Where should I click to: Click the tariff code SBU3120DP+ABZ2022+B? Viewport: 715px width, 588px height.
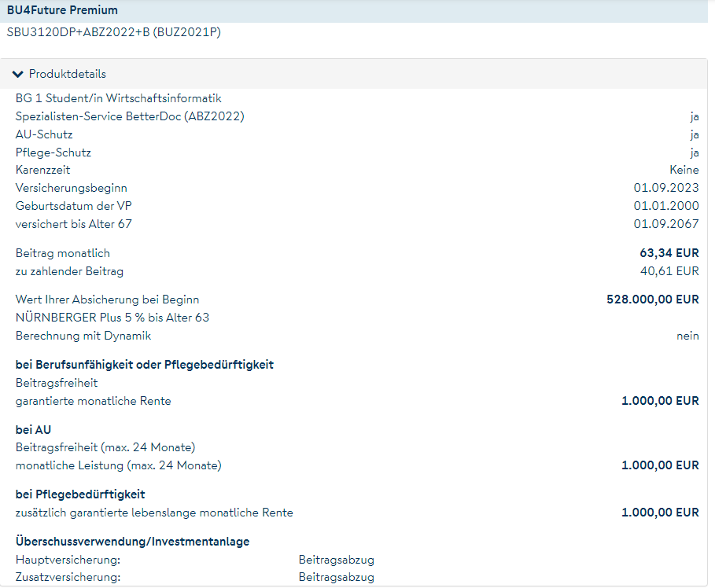(113, 33)
